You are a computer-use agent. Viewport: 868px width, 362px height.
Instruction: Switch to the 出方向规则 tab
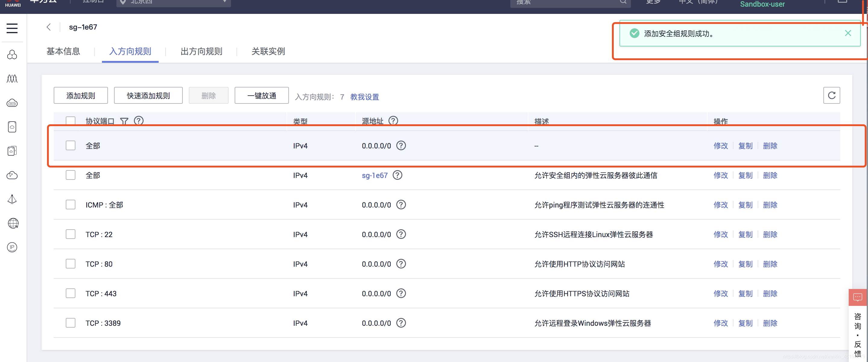[x=201, y=52]
